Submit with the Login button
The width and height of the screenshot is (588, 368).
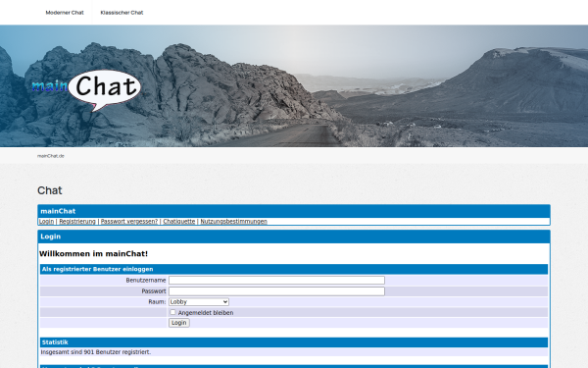click(x=179, y=323)
